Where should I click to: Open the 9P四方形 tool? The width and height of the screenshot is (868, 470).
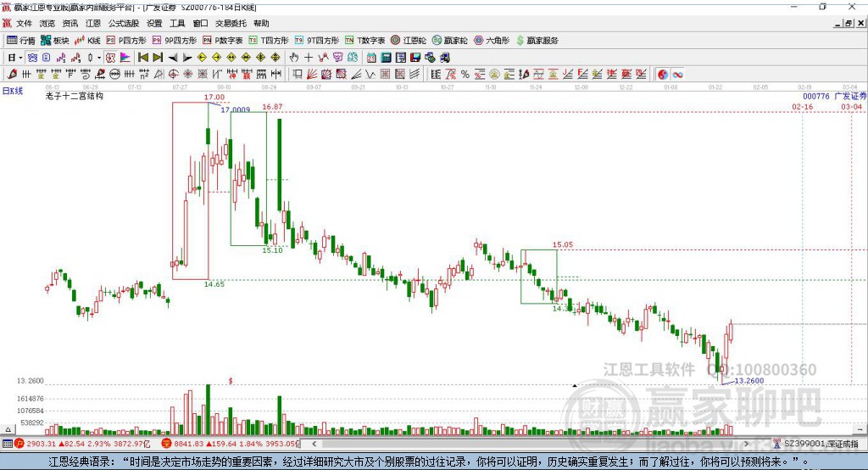(x=175, y=41)
